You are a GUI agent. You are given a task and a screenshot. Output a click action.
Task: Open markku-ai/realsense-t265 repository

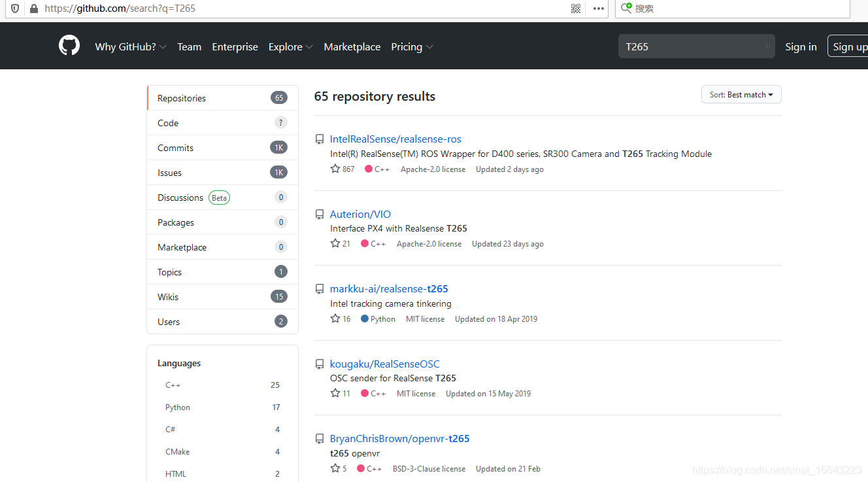tap(389, 289)
